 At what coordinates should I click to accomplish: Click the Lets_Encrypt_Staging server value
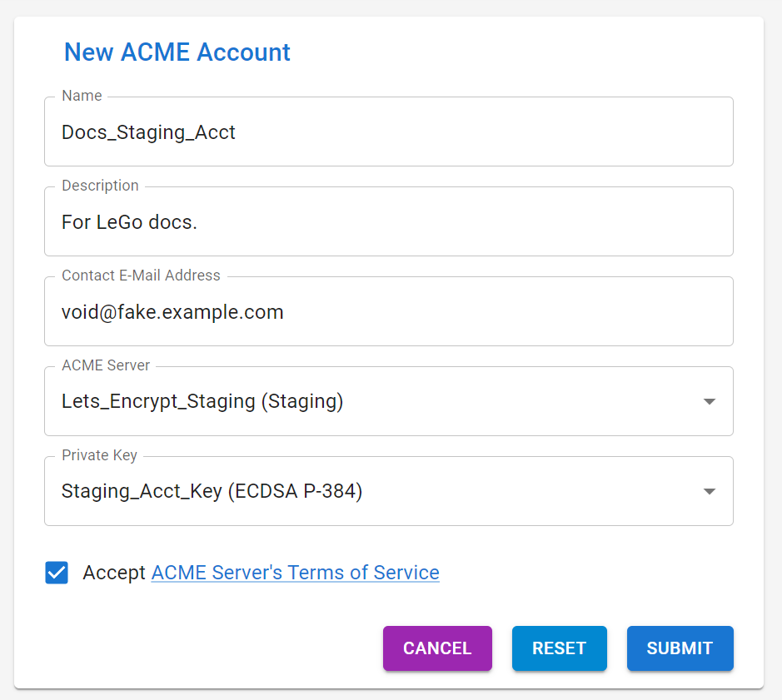point(202,401)
